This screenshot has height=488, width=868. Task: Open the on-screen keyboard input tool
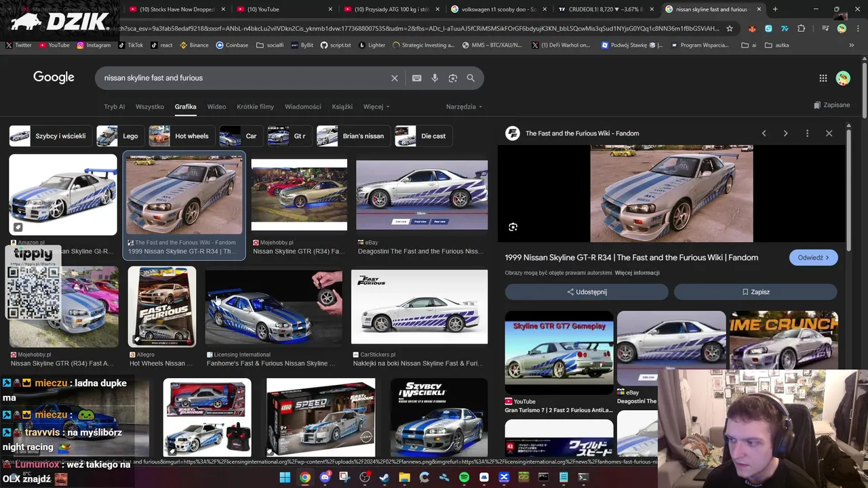click(417, 78)
